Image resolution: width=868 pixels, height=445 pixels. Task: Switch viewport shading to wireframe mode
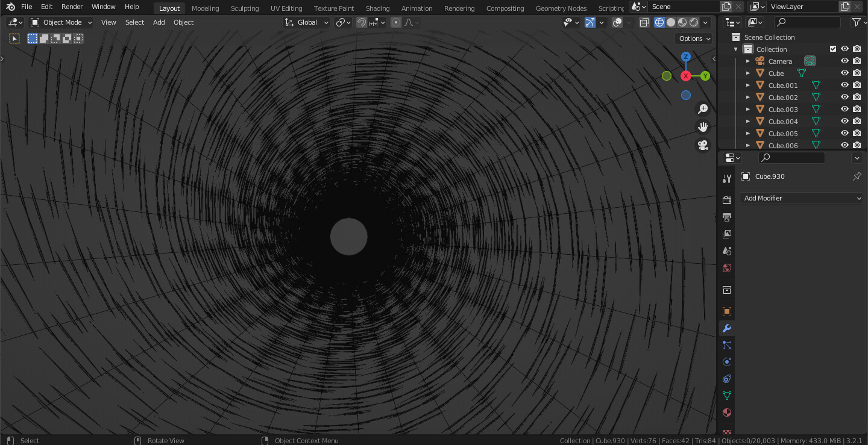tap(659, 22)
